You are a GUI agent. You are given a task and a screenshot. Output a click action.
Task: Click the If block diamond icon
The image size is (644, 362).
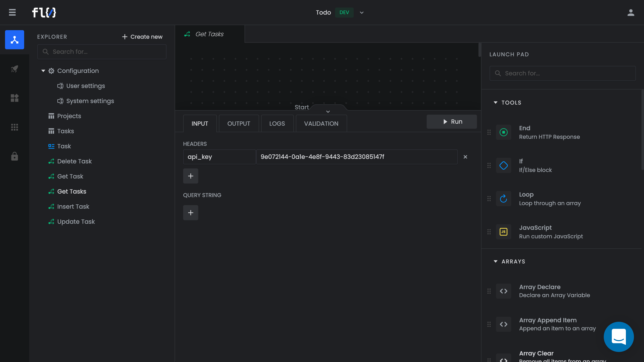[x=504, y=165]
